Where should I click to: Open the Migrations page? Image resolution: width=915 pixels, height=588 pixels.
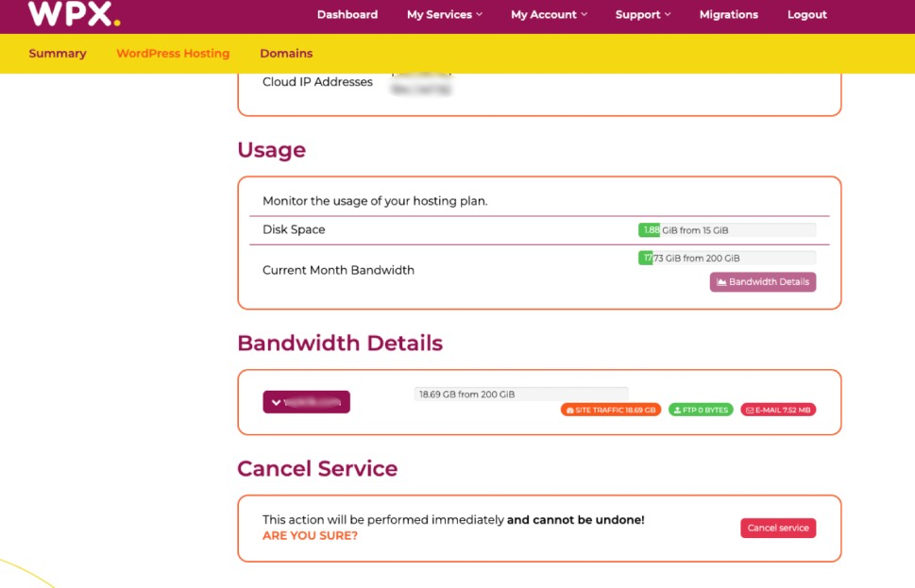point(728,15)
